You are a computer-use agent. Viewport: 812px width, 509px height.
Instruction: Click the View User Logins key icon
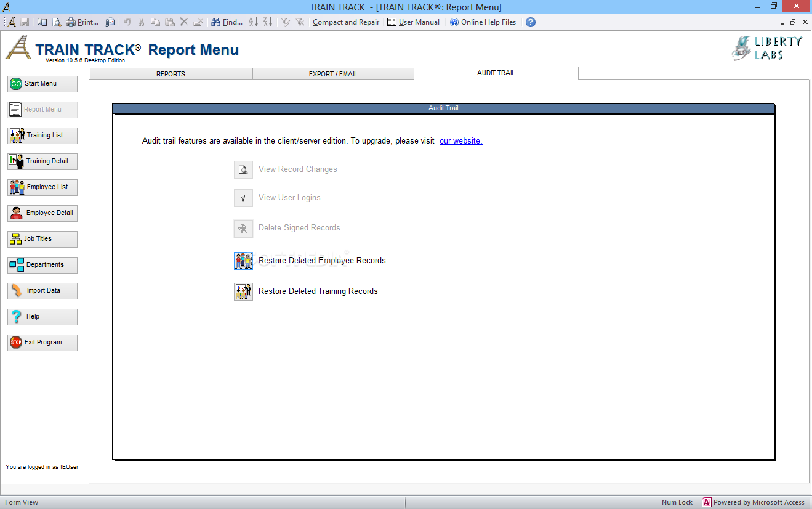243,198
